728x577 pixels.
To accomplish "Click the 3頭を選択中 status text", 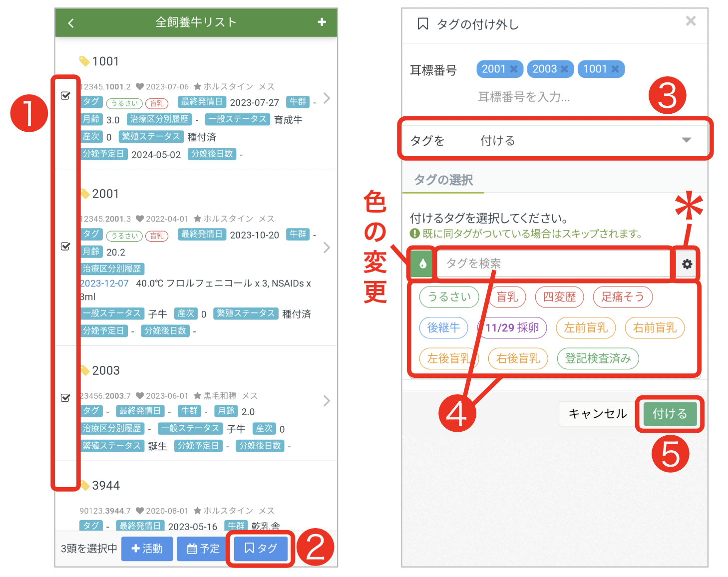I will click(89, 549).
